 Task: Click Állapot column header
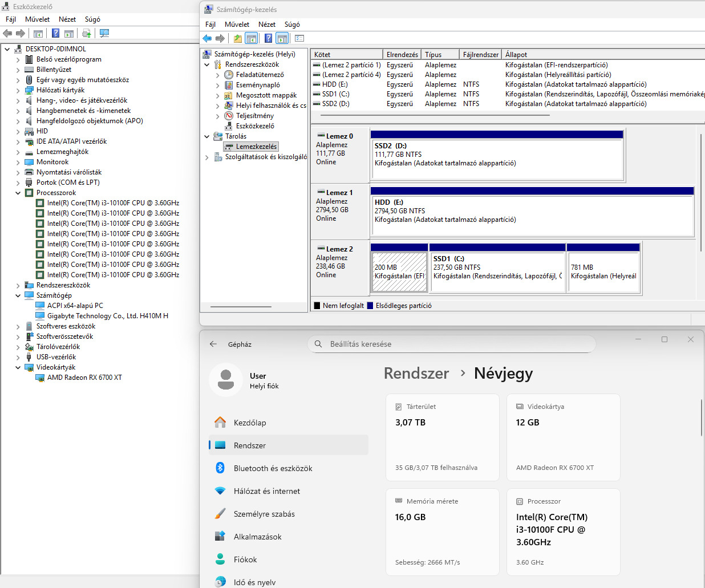point(603,54)
